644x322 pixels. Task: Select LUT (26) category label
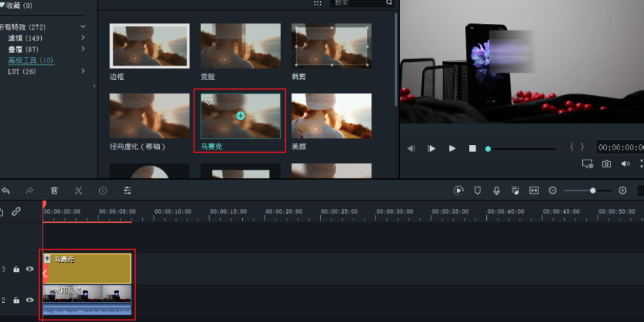pos(22,71)
